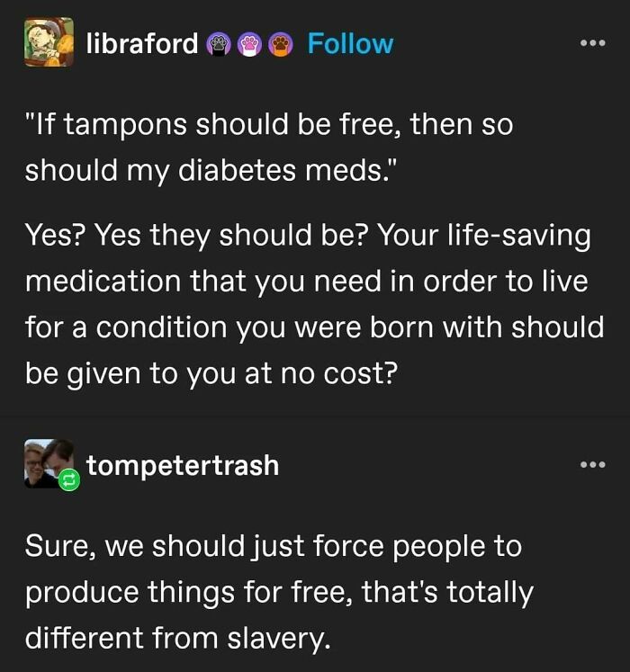Open the three-dot menu on libraford's post
630x672 pixels.
coord(593,43)
